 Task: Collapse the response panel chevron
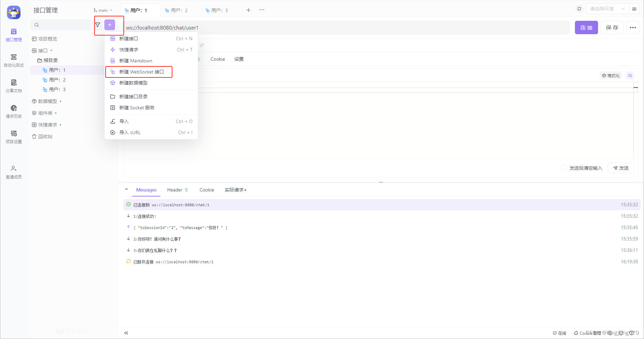pos(126,189)
